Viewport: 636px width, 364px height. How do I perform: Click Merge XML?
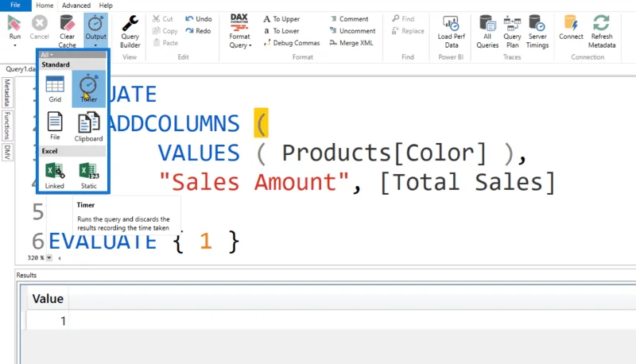[x=351, y=43]
